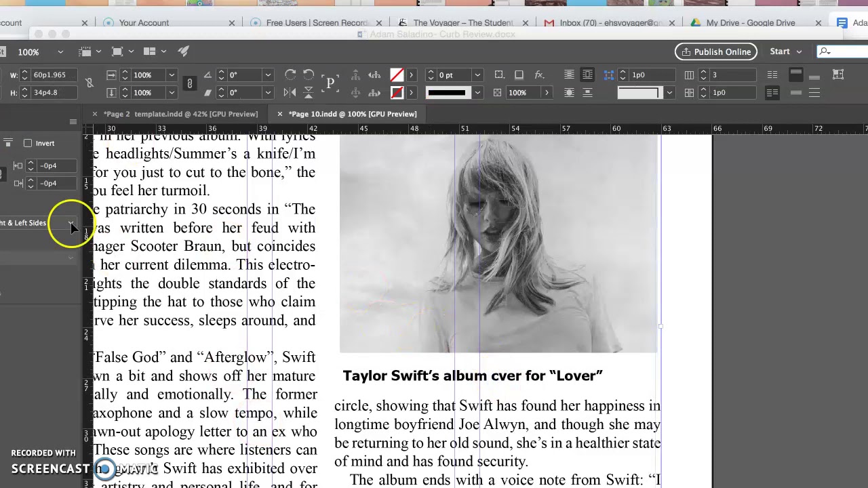Open the stroke weight 0 pt dropdown

tap(477, 75)
